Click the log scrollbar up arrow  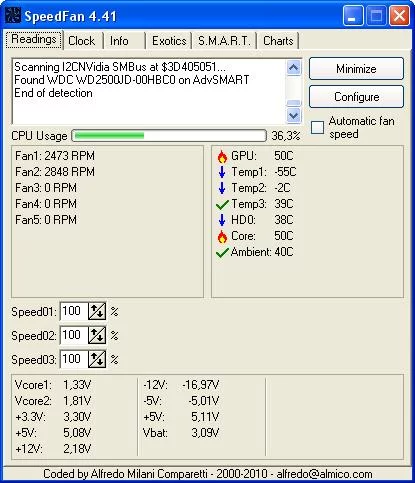point(294,68)
